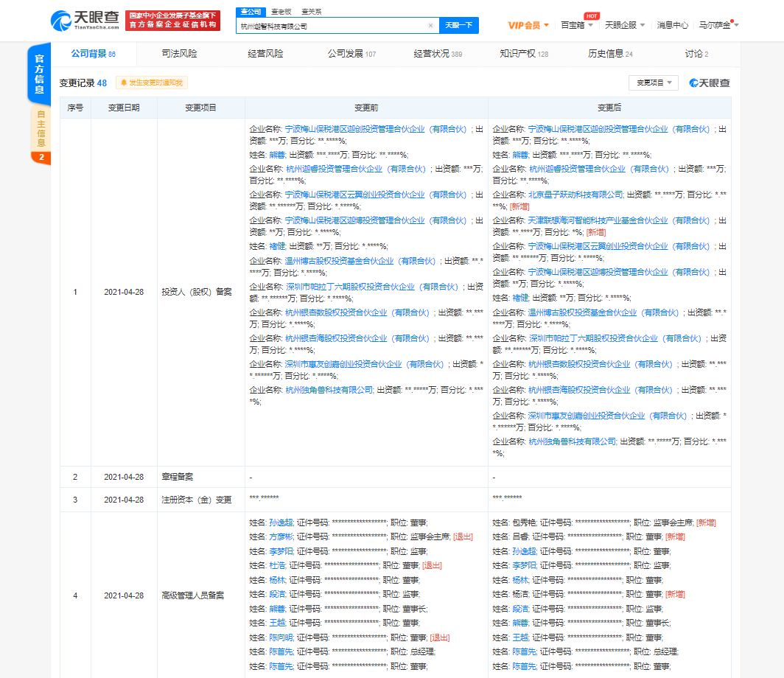Open 段洁 profile link in 变更前 column
Screen dimensions: 784x678
[277, 595]
